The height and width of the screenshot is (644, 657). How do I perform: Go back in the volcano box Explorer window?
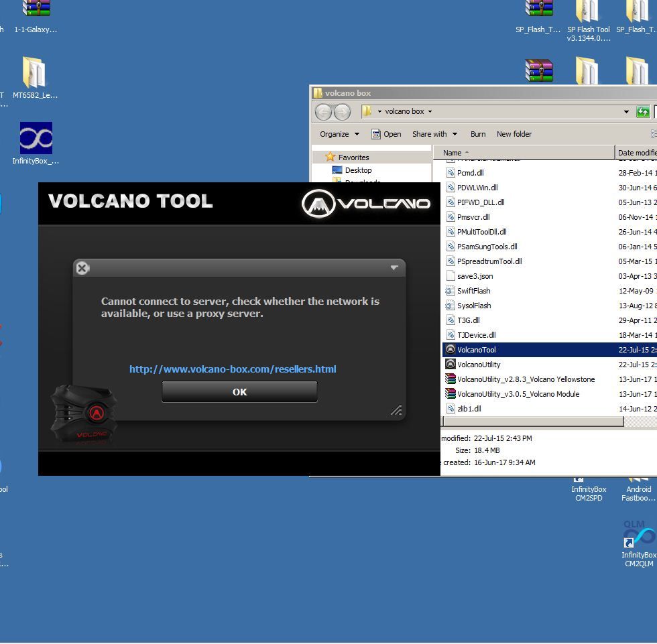[x=323, y=112]
